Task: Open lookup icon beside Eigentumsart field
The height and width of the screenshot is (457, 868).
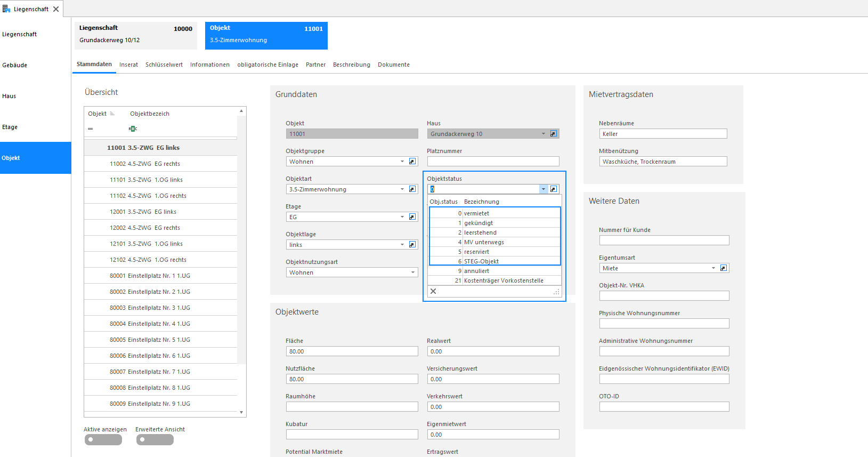Action: coord(724,268)
